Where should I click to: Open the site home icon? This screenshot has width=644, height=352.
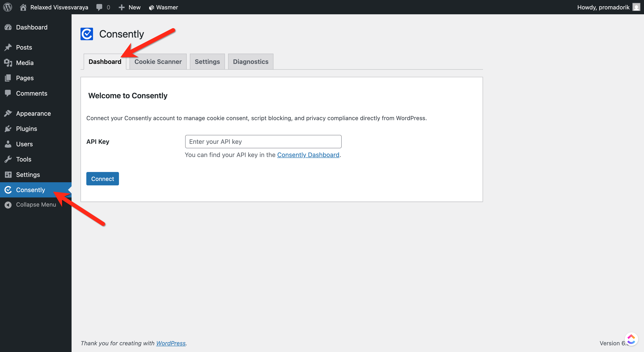tap(23, 7)
